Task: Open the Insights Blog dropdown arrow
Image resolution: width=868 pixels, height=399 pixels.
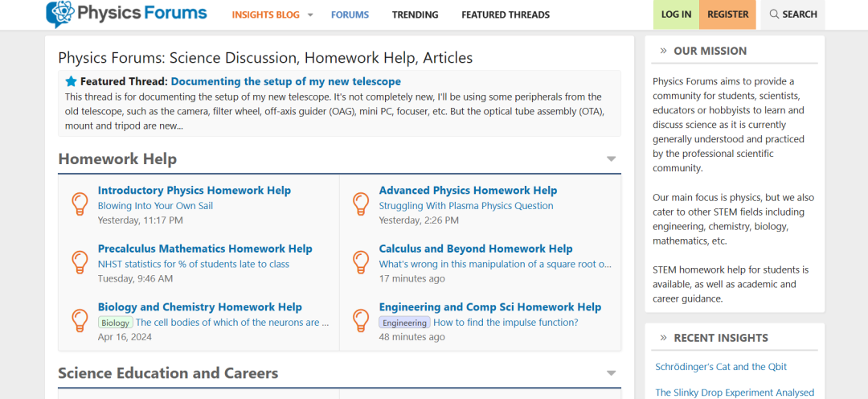Action: tap(310, 15)
